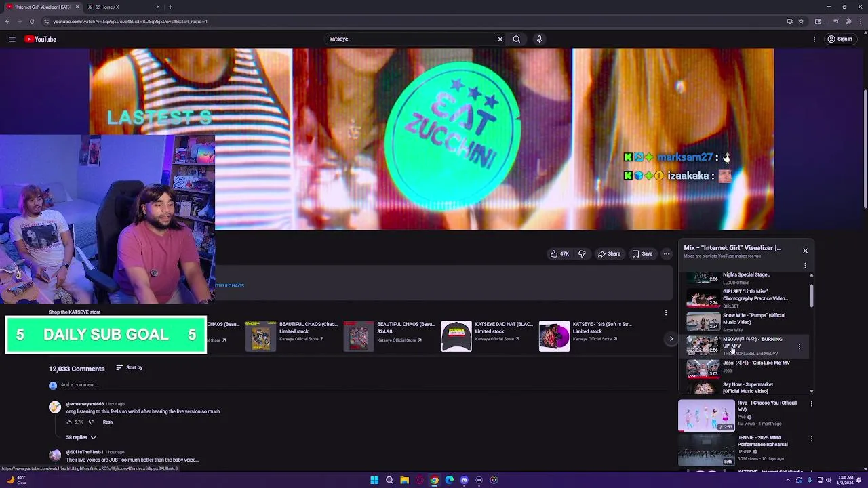Open File Explorer from taskbar
868x488 pixels.
[x=404, y=480]
